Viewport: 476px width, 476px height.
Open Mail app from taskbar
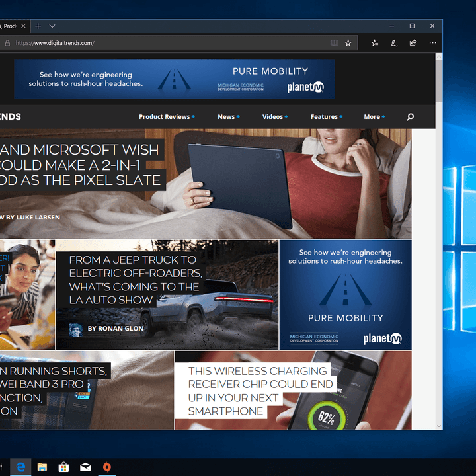pyautogui.click(x=85, y=467)
